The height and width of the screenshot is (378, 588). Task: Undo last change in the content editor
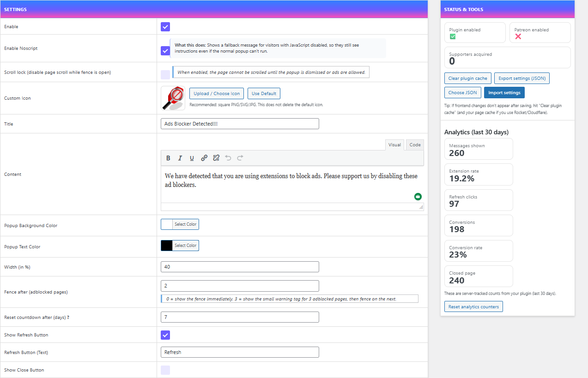coord(228,158)
